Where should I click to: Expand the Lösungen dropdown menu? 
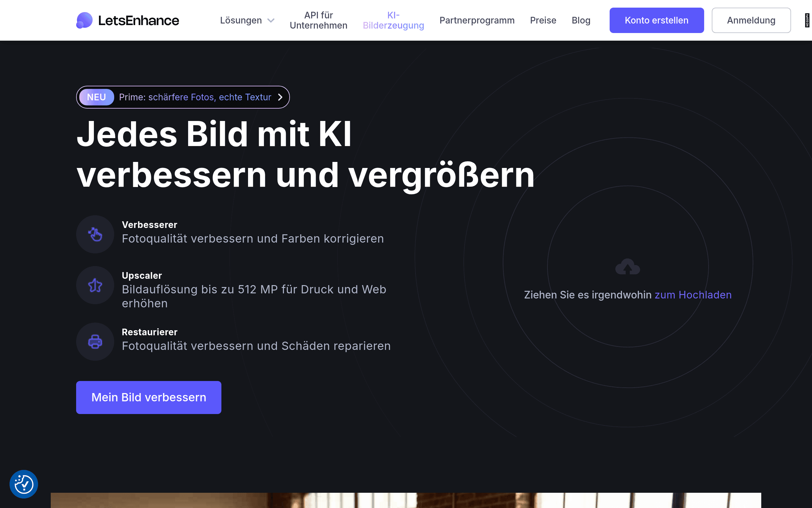coord(247,21)
